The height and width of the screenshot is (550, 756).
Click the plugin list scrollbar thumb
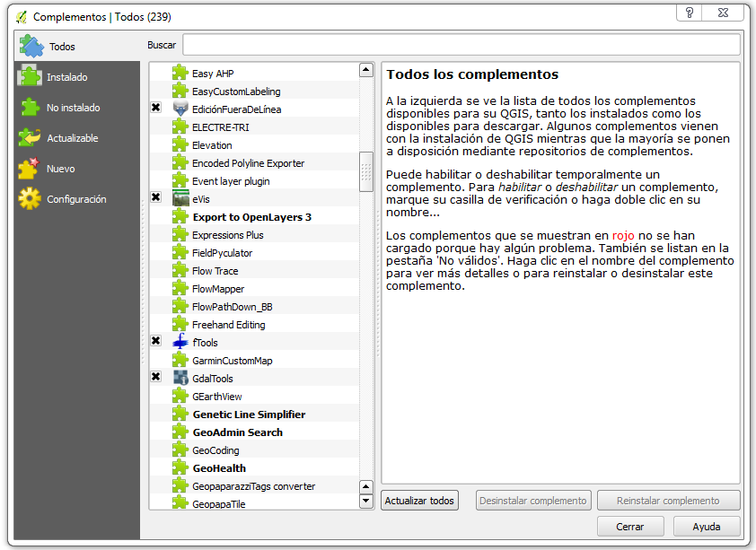click(366, 172)
